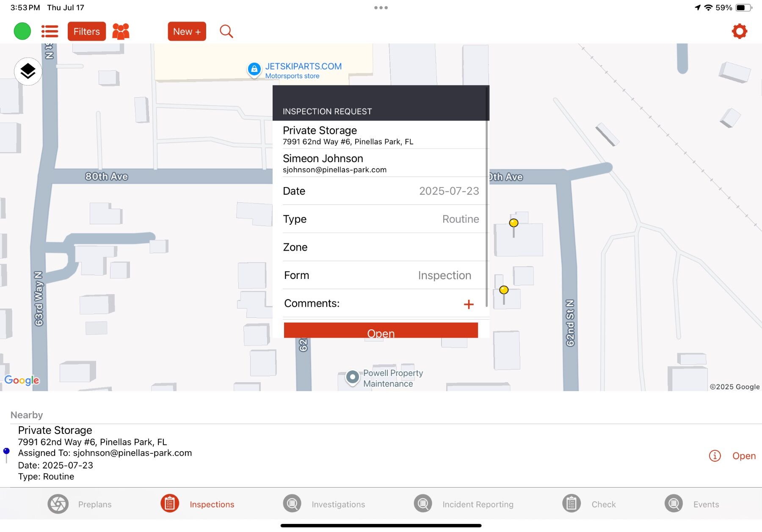The image size is (762, 532).
Task: Open the people group icon
Action: pos(121,31)
